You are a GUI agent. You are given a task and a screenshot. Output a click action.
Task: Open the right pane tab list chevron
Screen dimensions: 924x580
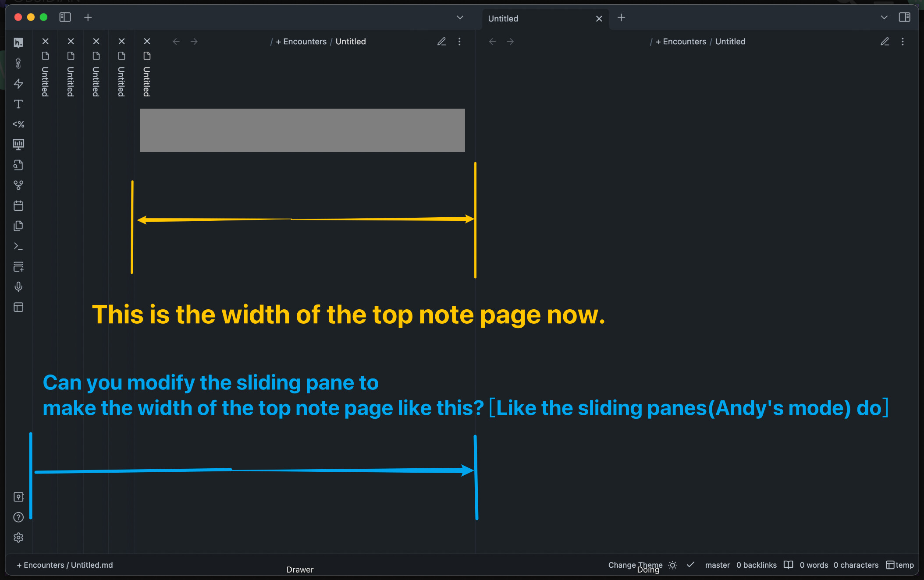(x=884, y=17)
